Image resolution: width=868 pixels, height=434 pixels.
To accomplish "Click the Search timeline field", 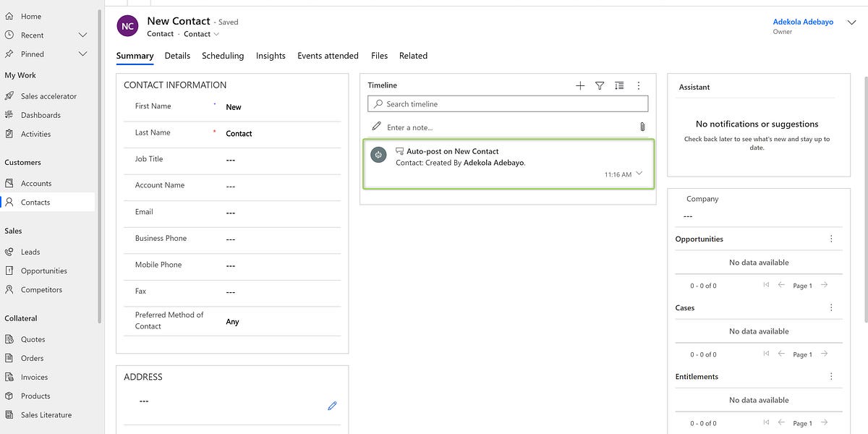I will (x=506, y=103).
